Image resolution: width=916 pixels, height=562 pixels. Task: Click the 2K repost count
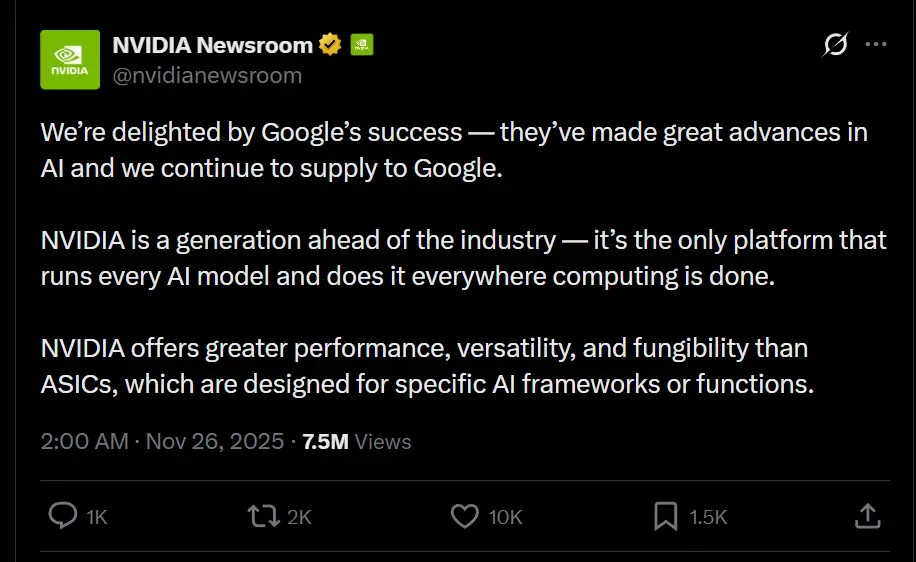tap(299, 517)
